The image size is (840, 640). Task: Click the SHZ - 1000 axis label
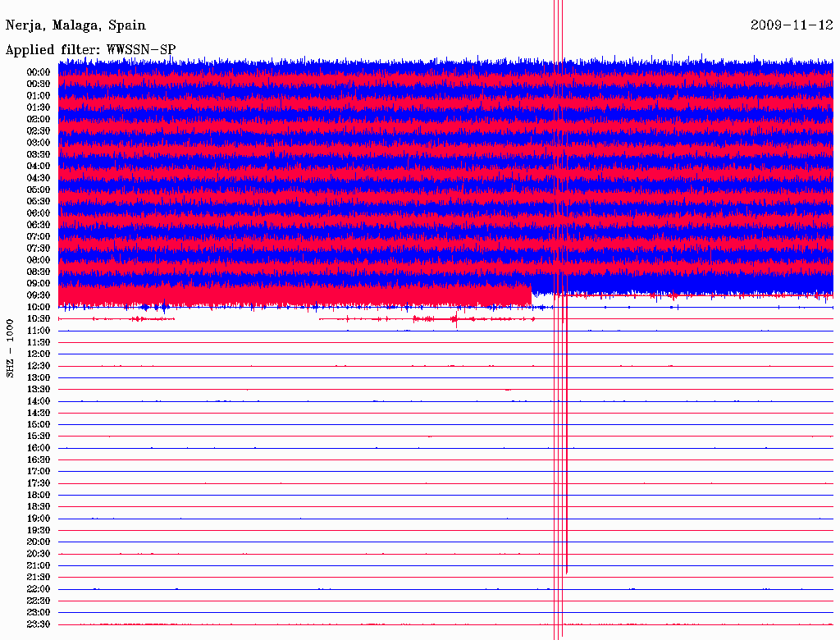10,349
